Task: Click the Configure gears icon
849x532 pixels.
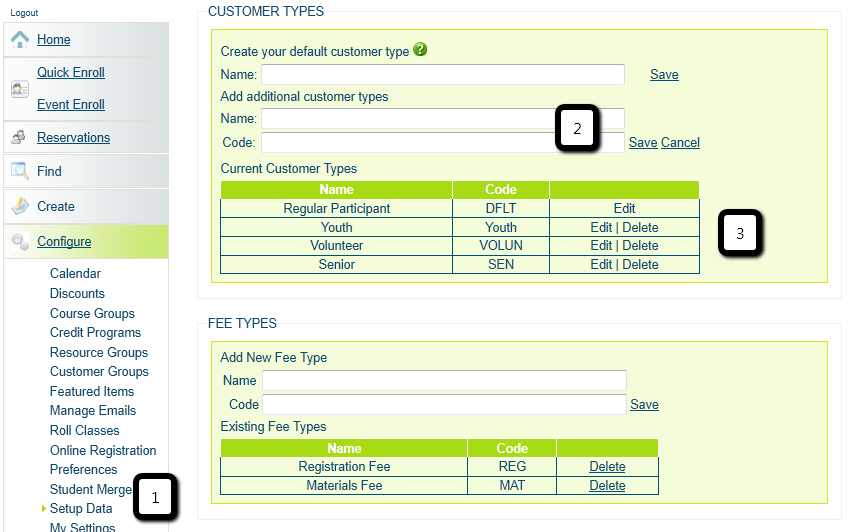Action: (20, 241)
